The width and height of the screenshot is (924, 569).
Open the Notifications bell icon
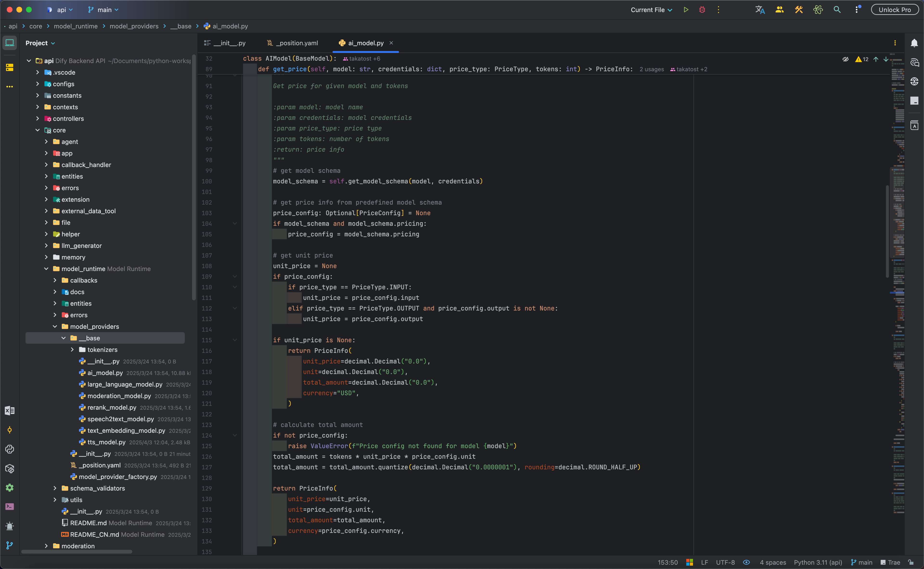(x=914, y=43)
